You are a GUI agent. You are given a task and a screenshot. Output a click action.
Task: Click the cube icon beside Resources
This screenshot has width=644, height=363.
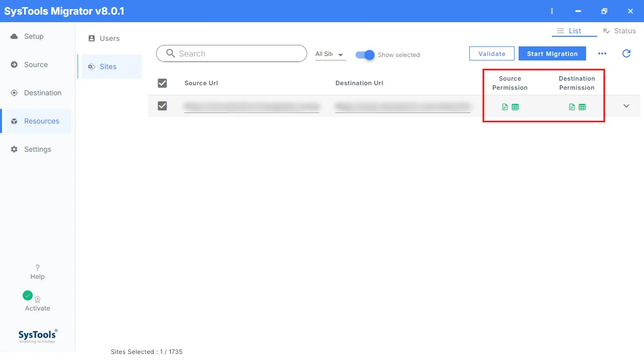click(14, 122)
